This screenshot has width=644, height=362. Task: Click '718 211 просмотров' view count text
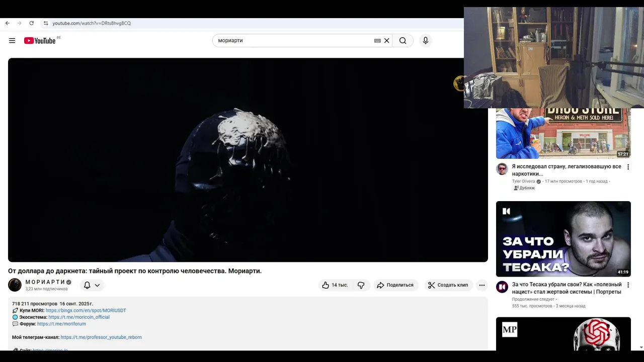point(35,304)
